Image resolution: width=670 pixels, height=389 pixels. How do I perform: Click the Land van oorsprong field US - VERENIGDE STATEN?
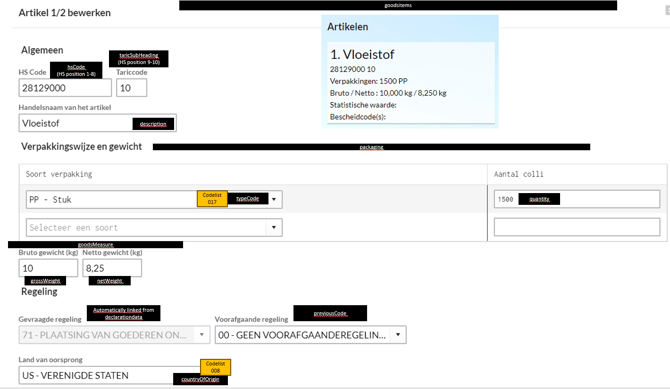coord(109,375)
